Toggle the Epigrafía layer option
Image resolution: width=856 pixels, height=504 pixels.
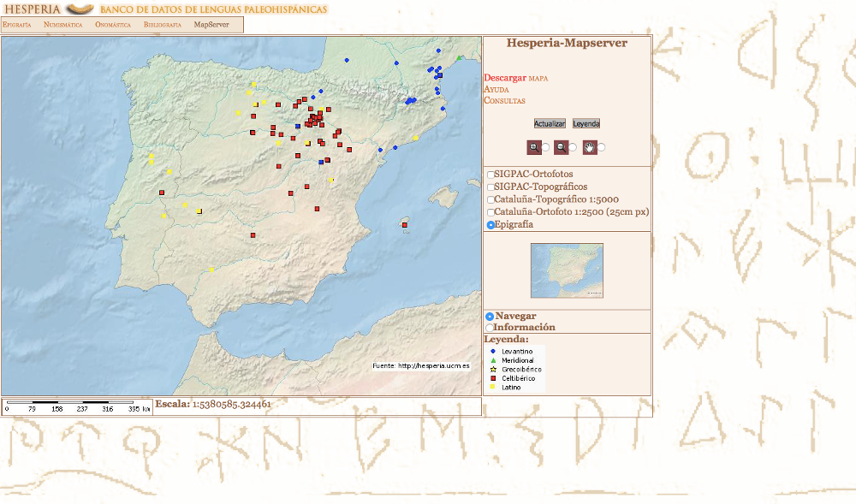[x=490, y=225]
